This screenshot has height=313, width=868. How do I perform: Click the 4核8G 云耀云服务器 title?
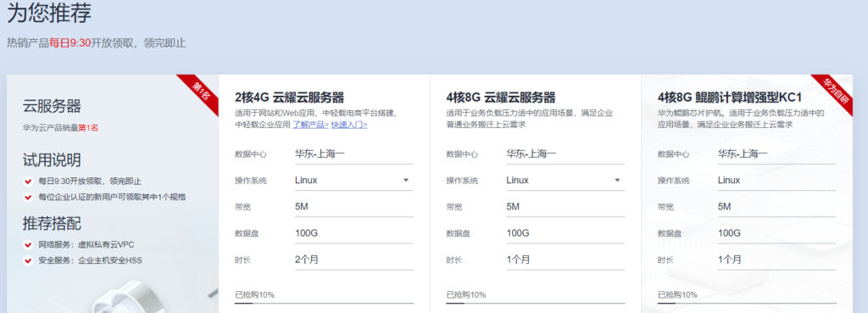point(501,98)
